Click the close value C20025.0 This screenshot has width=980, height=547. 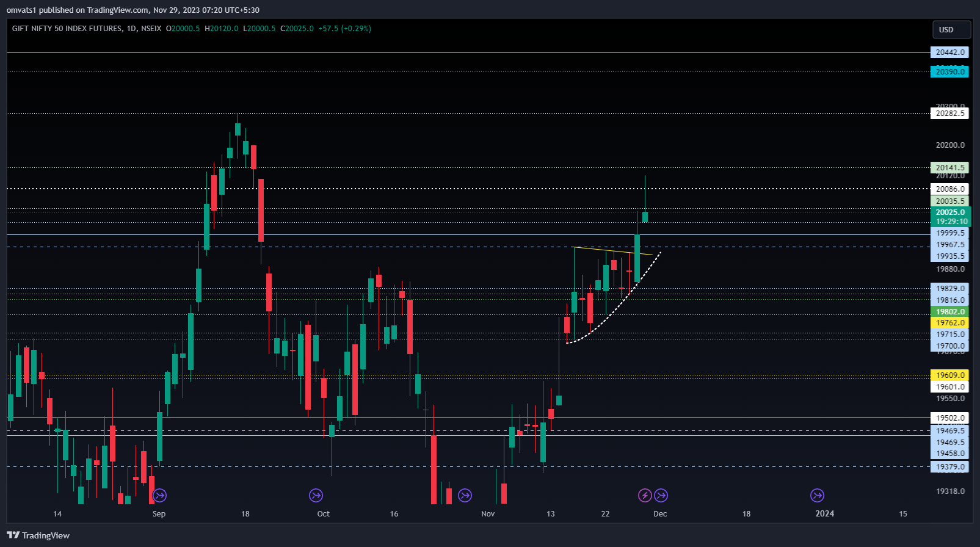(x=297, y=28)
